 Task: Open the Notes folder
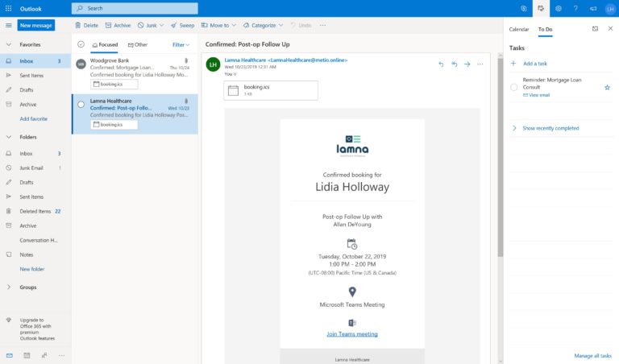click(x=35, y=254)
